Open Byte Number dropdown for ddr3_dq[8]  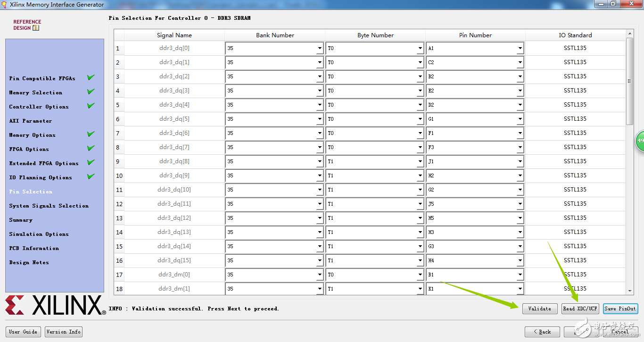[x=375, y=161]
